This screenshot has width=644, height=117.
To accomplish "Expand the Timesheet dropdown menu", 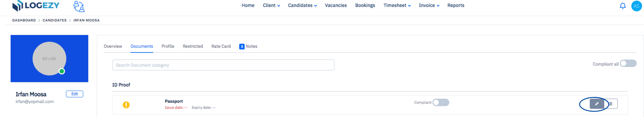I will tap(397, 6).
